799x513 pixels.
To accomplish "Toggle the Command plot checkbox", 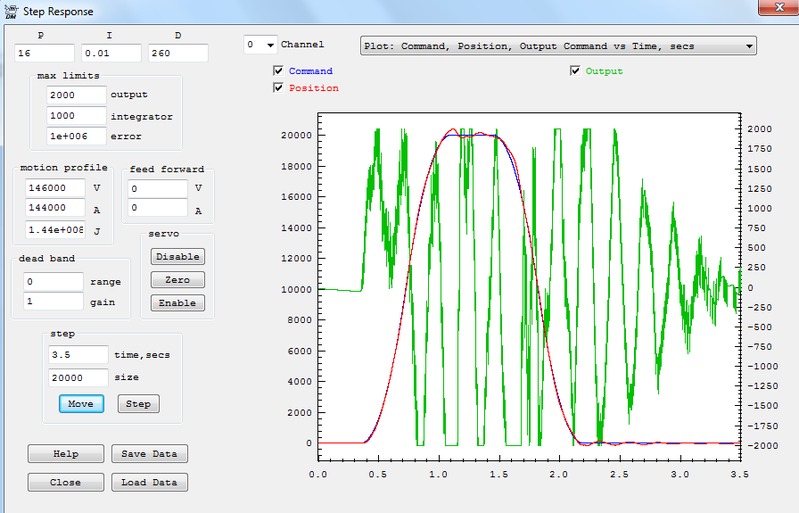I will click(x=278, y=72).
